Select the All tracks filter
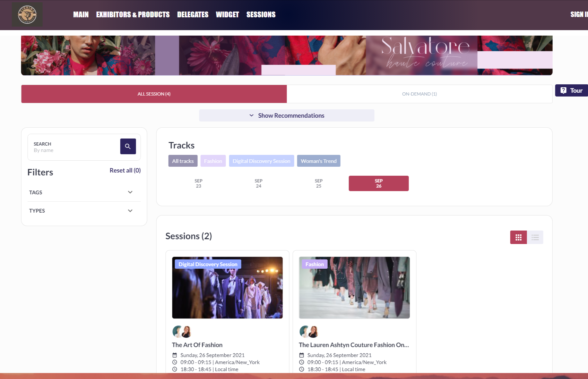 [183, 161]
